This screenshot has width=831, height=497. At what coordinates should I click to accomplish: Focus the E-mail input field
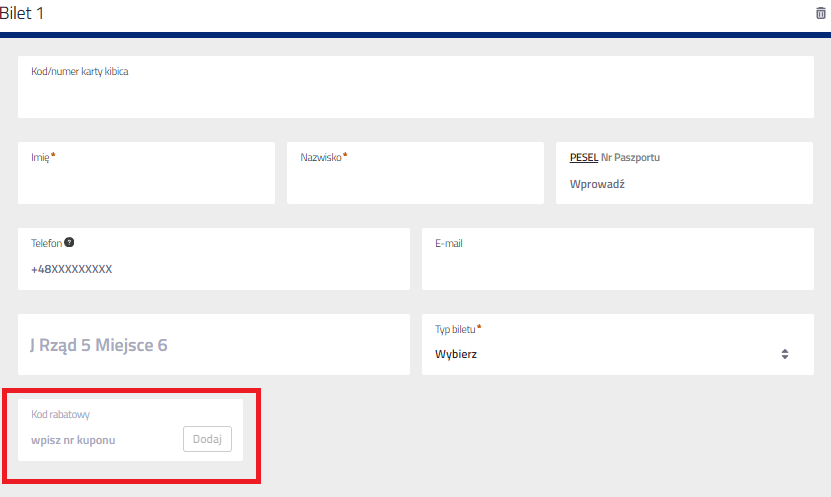(617, 270)
